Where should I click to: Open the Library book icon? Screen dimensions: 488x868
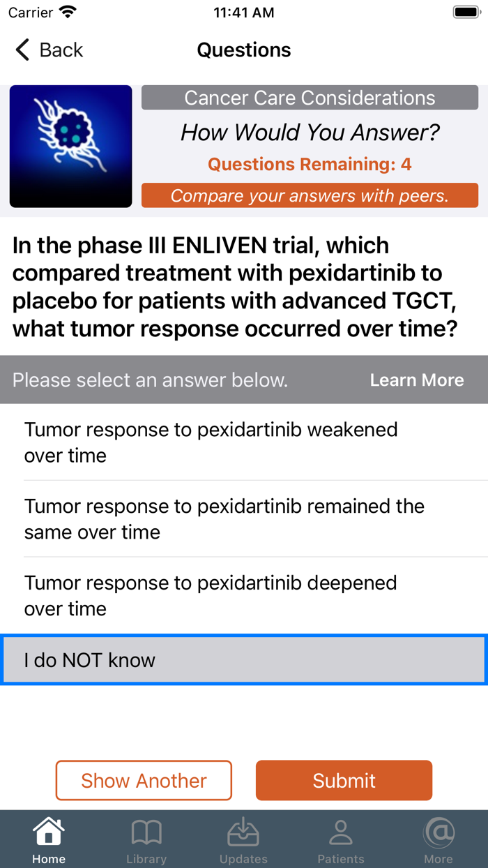pos(146,832)
